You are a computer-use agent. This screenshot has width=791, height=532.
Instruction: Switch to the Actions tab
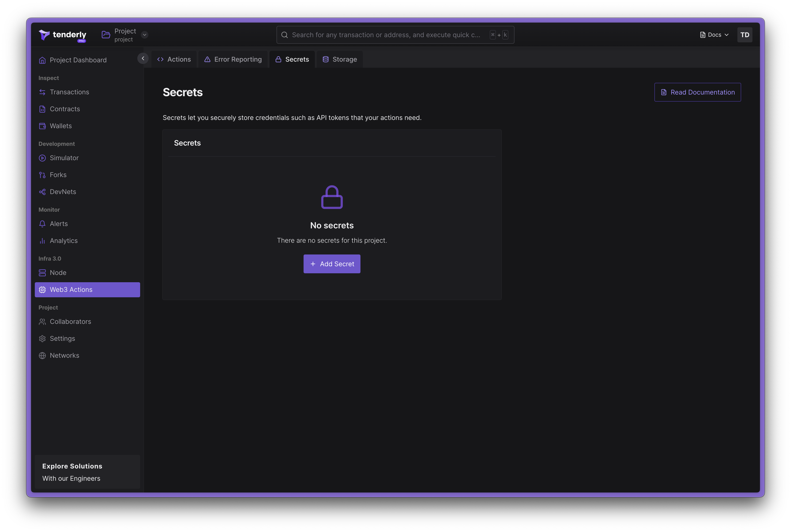click(174, 59)
